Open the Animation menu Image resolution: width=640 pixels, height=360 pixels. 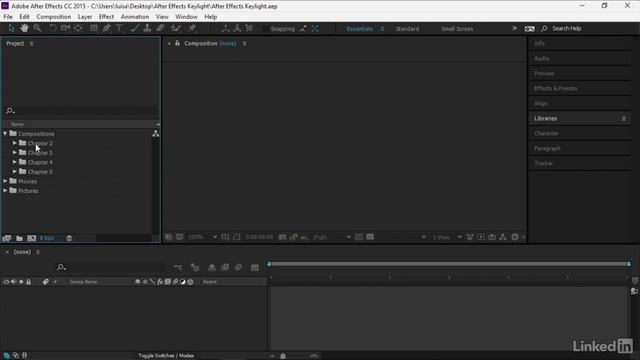135,17
